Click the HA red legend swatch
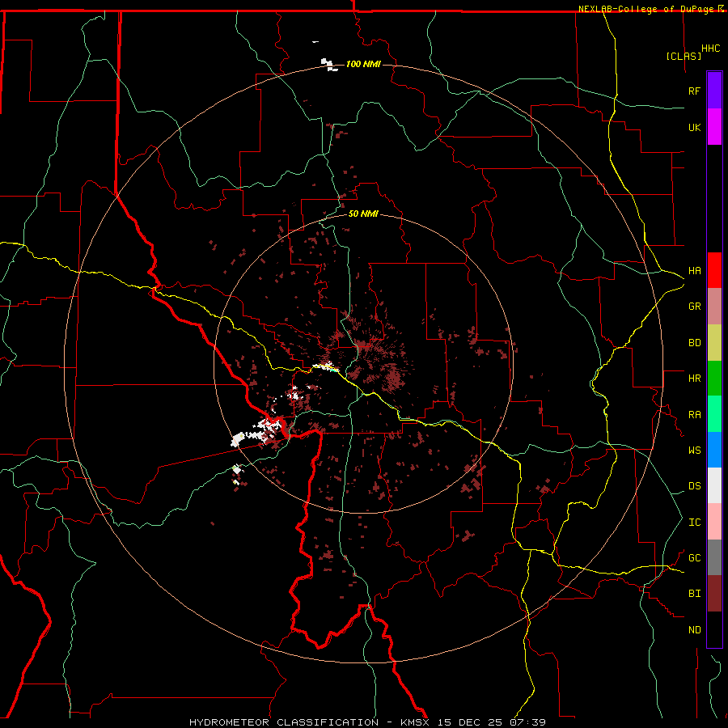 click(714, 270)
